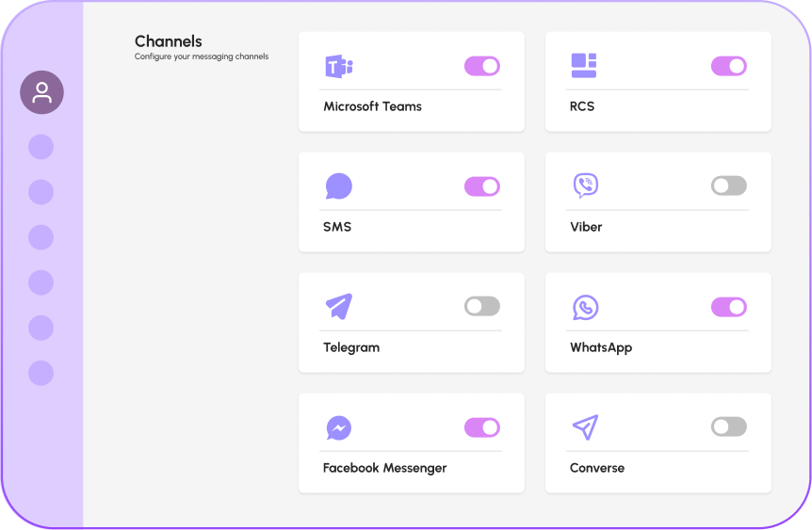Click the RCS channel icon
Viewport: 812px width, 530px height.
(x=584, y=66)
